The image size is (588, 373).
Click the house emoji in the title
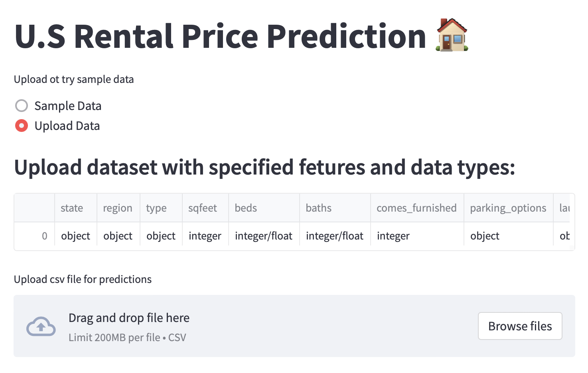tap(453, 36)
